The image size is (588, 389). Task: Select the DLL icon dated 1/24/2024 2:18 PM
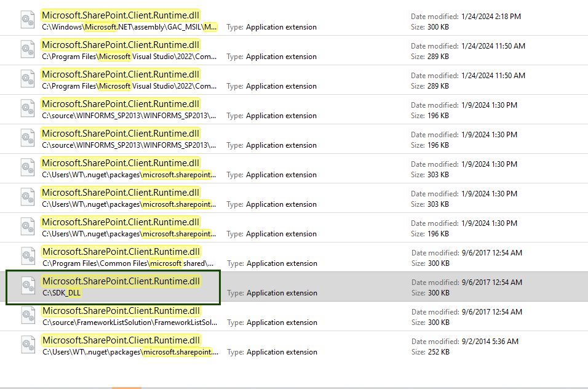[x=28, y=20]
